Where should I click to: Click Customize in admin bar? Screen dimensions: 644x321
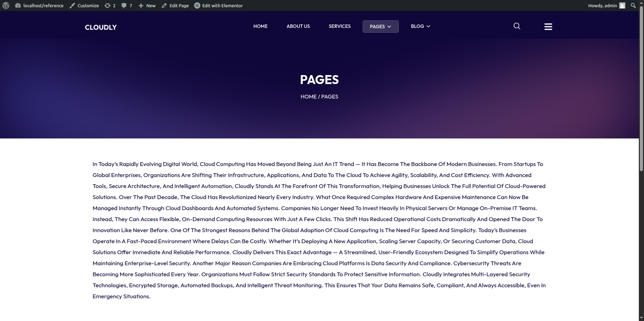(x=84, y=6)
